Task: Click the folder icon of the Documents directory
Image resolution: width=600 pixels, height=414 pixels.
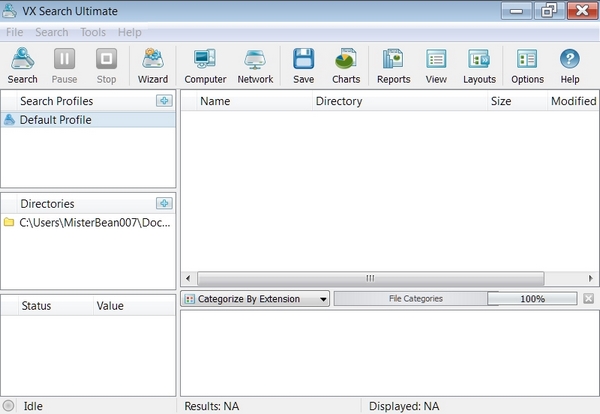Action: (9, 222)
